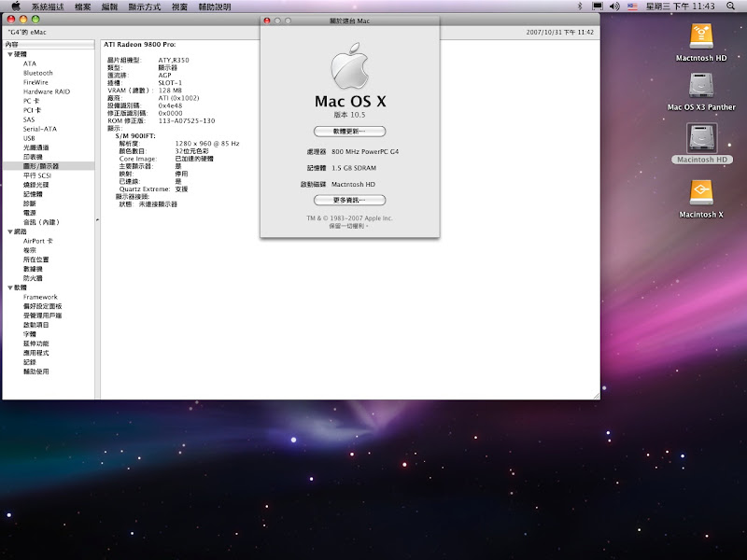This screenshot has width=747, height=560.
Task: Select 偏好設定面板 under software
Action: [42, 306]
